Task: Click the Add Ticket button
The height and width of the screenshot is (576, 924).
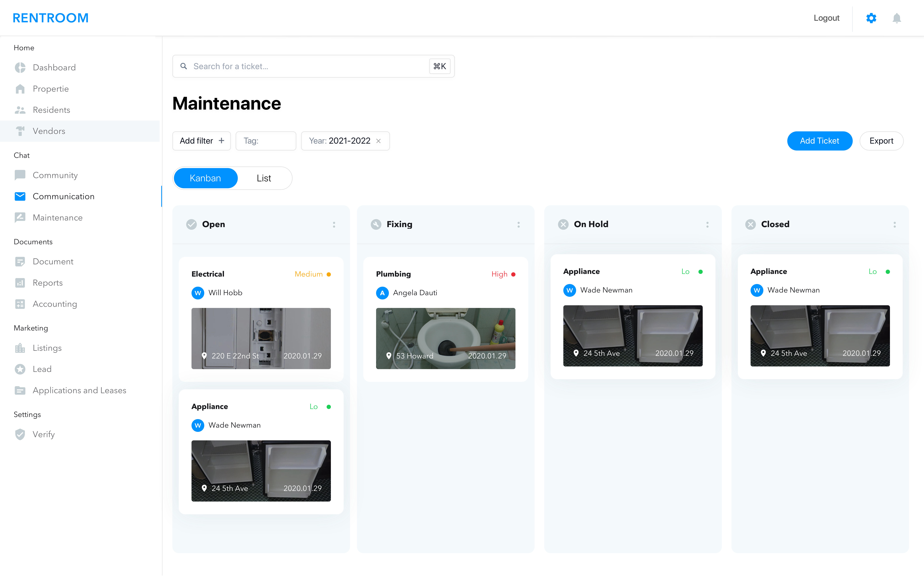Action: 820,141
